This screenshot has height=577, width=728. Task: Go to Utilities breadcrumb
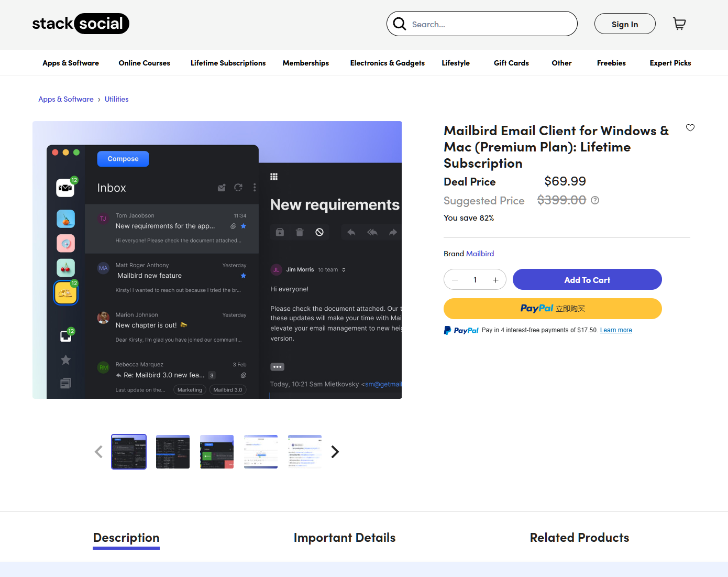[x=116, y=99]
